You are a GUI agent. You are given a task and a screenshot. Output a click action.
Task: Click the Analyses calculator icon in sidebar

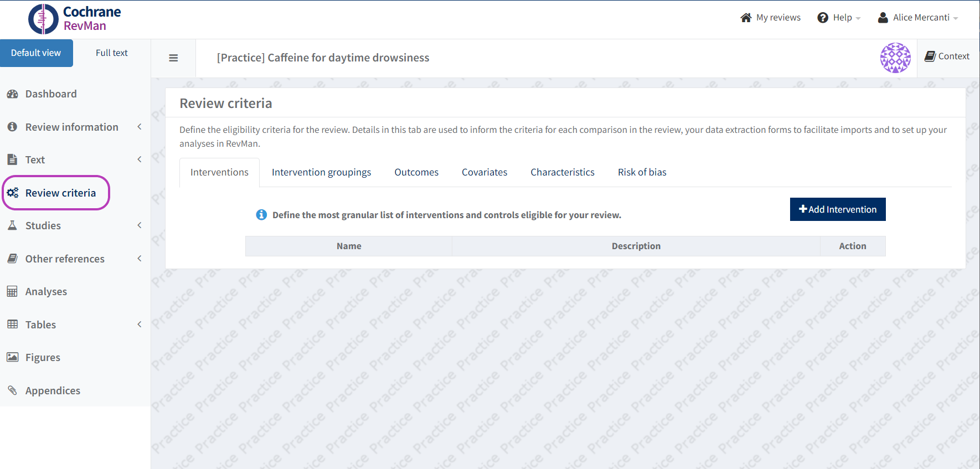pyautogui.click(x=12, y=292)
